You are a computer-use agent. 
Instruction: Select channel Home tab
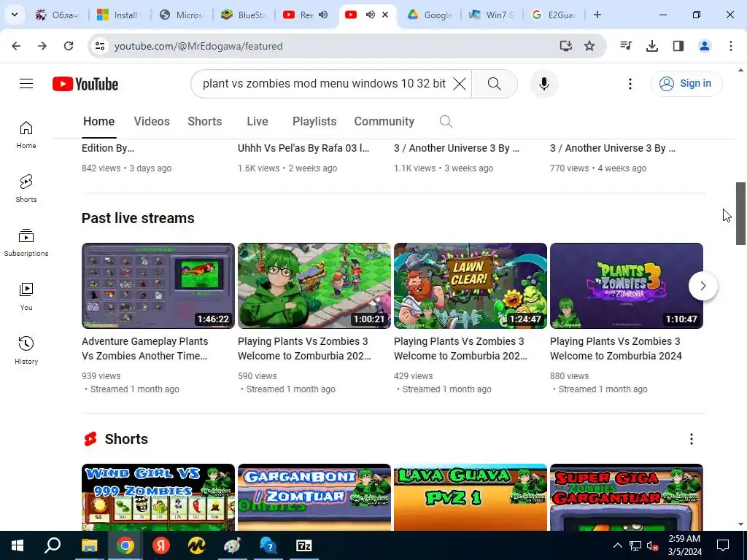tap(98, 122)
